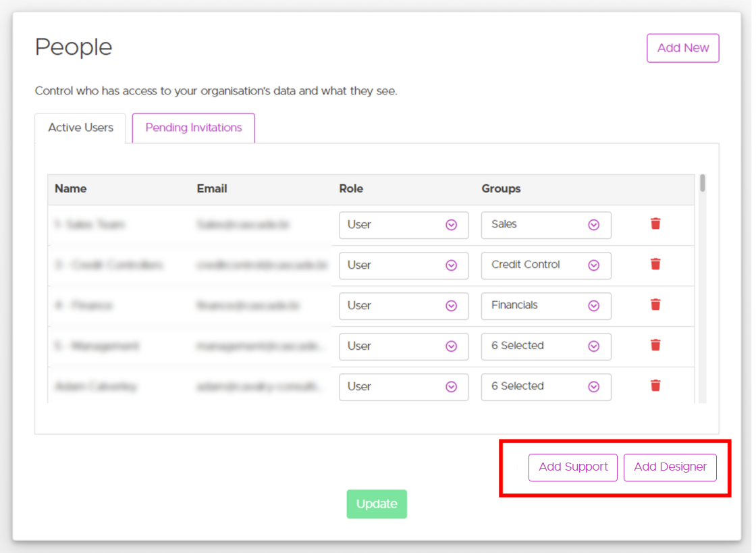Switch to the Active Users tab
Viewport: 756px width, 553px height.
(80, 128)
